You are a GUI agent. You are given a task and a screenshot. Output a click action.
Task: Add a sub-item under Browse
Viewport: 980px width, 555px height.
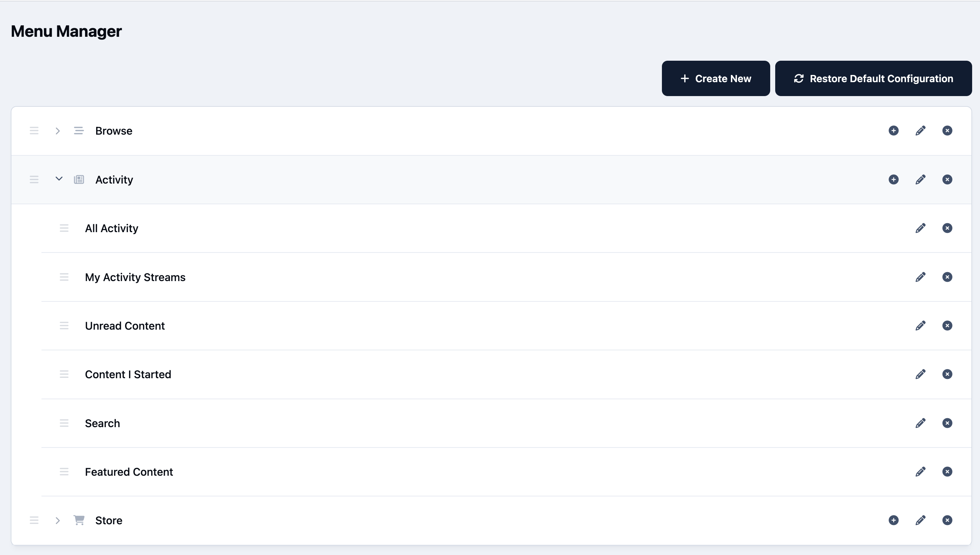[x=894, y=131]
